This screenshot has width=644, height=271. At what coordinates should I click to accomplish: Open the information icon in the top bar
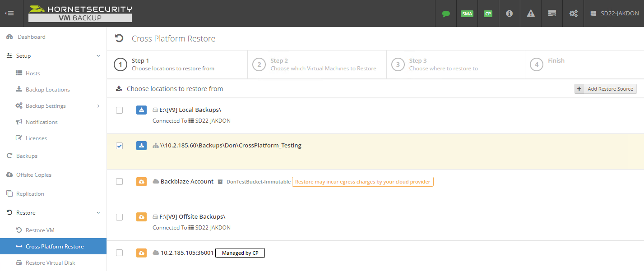point(509,14)
